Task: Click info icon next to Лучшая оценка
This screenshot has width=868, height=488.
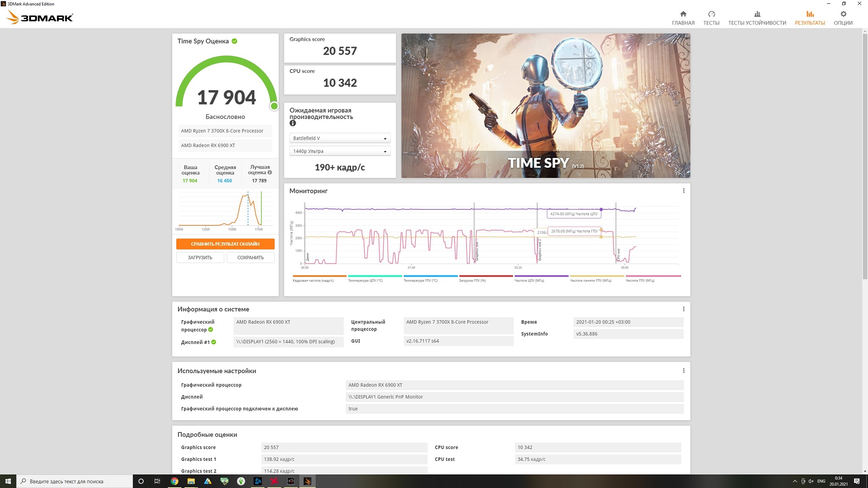Action: pos(270,172)
